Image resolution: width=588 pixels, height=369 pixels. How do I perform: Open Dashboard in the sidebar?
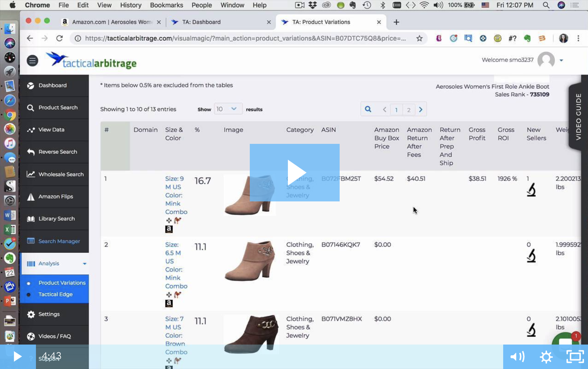pyautogui.click(x=54, y=85)
